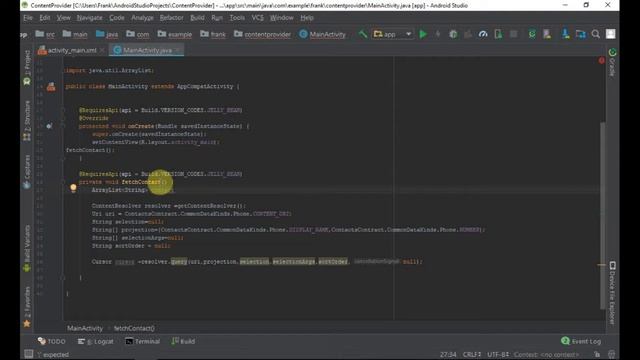Open the TODO tool window
The width and height of the screenshot is (640, 360).
[x=51, y=341]
